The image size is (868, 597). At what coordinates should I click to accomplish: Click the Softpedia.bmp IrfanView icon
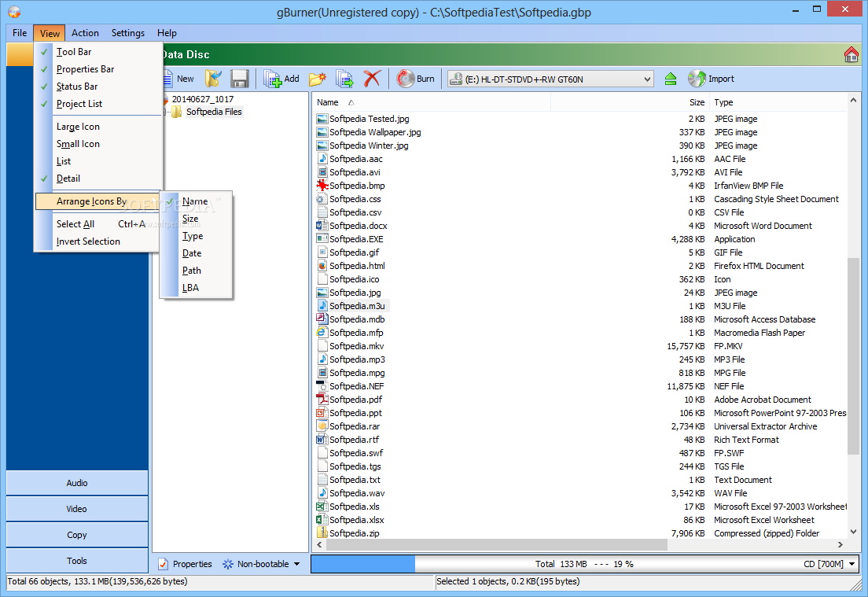click(x=322, y=185)
